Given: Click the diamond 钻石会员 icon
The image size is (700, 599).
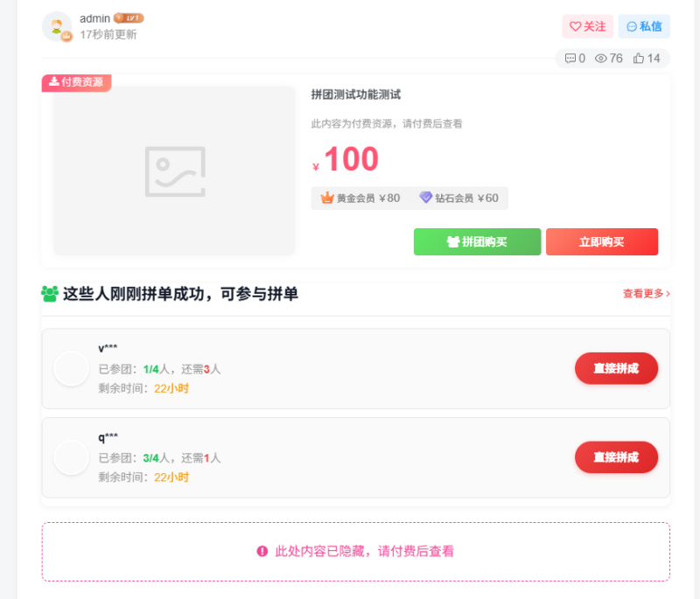Looking at the screenshot, I should click(x=426, y=198).
